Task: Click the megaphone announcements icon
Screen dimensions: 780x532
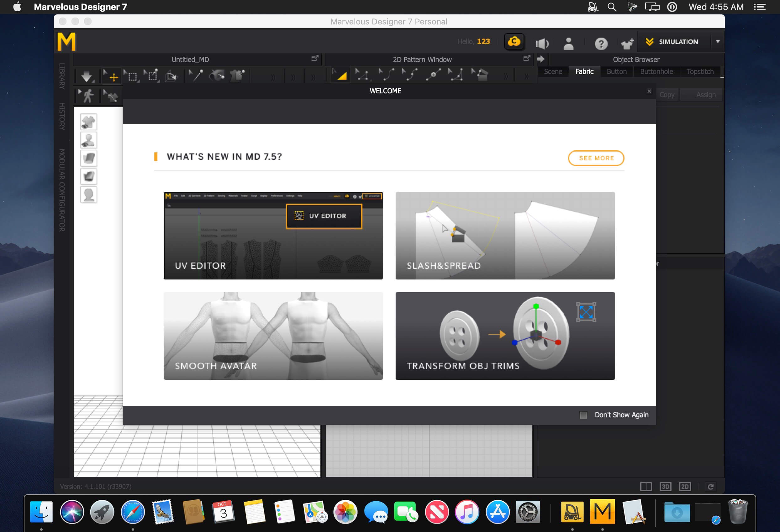Action: pos(542,43)
